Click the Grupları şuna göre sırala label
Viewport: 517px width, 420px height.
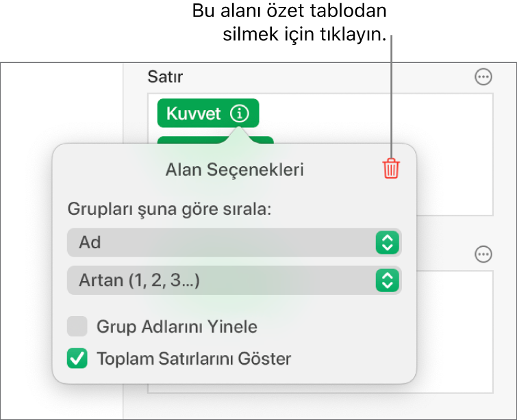(x=169, y=209)
